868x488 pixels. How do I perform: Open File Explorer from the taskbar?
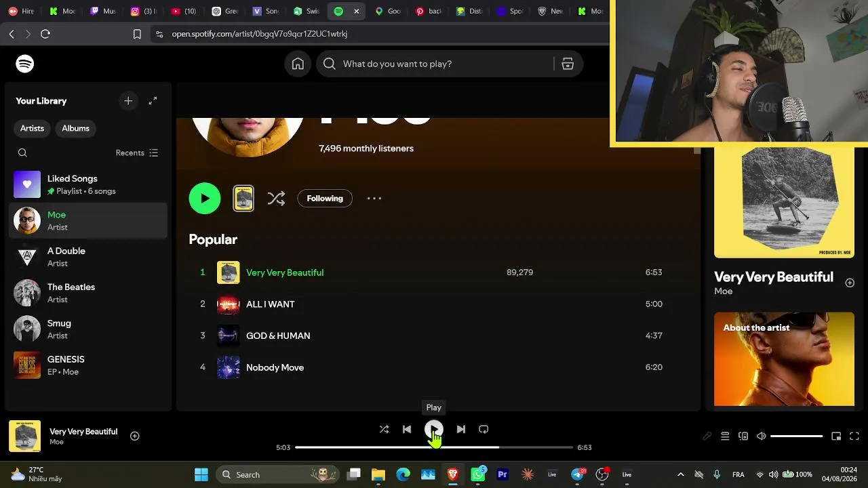click(x=378, y=474)
